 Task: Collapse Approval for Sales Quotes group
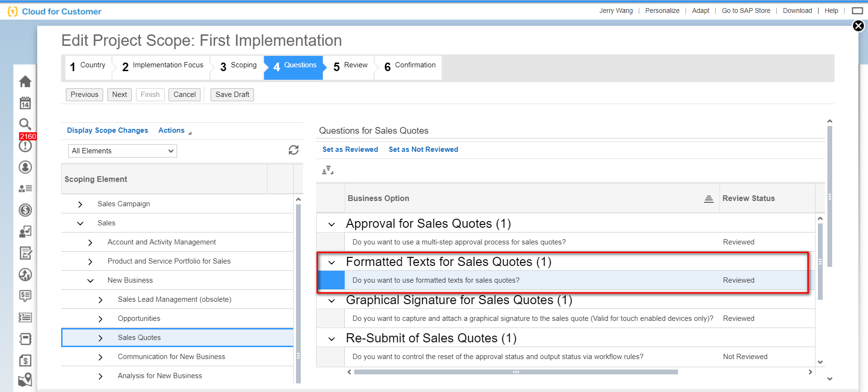[331, 224]
